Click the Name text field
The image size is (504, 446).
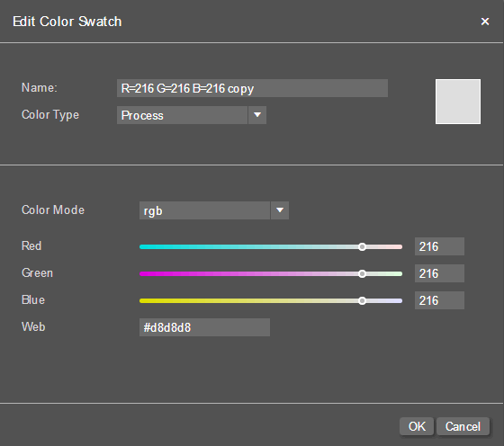252,88
